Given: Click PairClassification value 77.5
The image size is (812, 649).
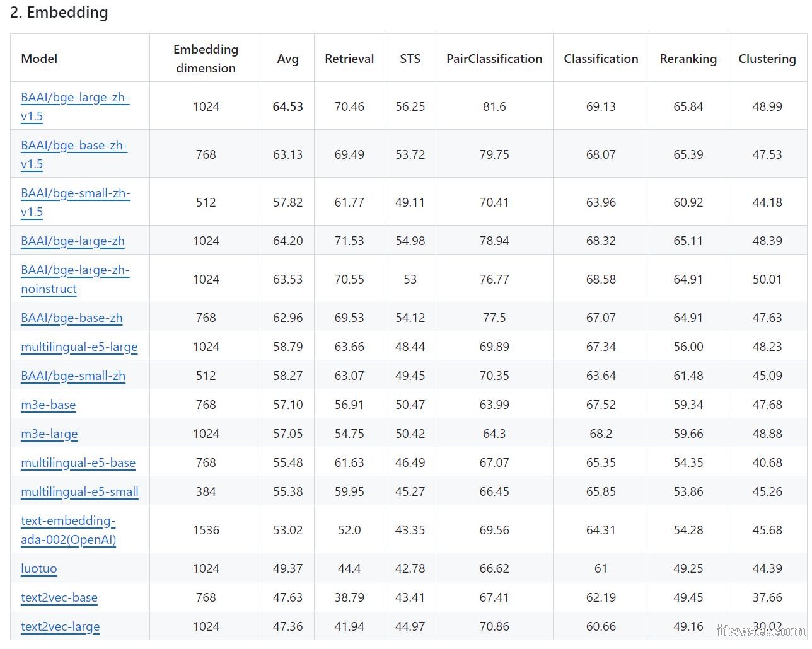Looking at the screenshot, I should pos(494,318).
